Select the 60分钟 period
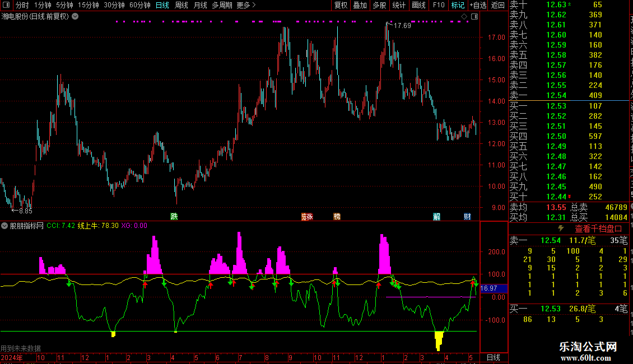The height and width of the screenshot is (364, 633). [x=140, y=5]
